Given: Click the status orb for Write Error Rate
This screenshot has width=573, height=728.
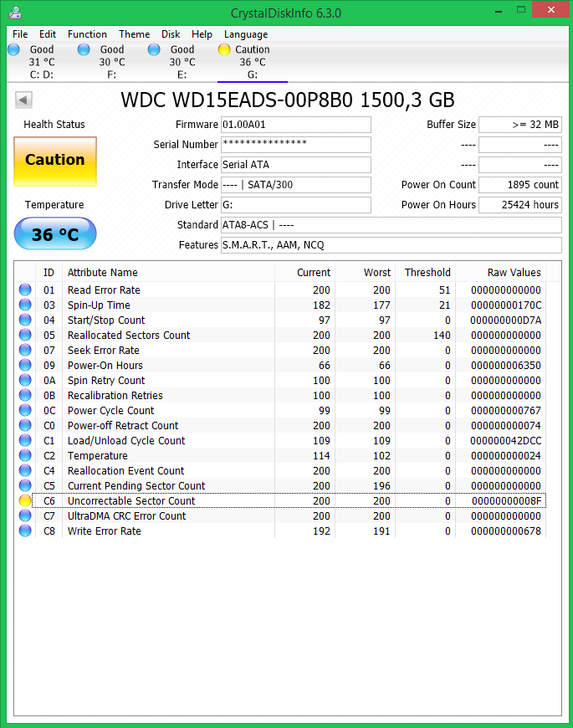Looking at the screenshot, I should point(25,531).
